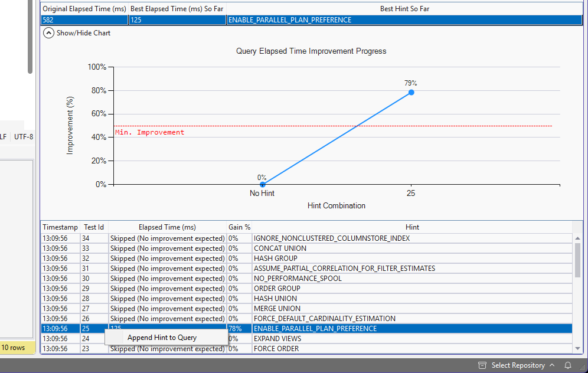Click Elapsed Time (ms) column header
Image resolution: width=588 pixels, height=373 pixels.
point(167,227)
